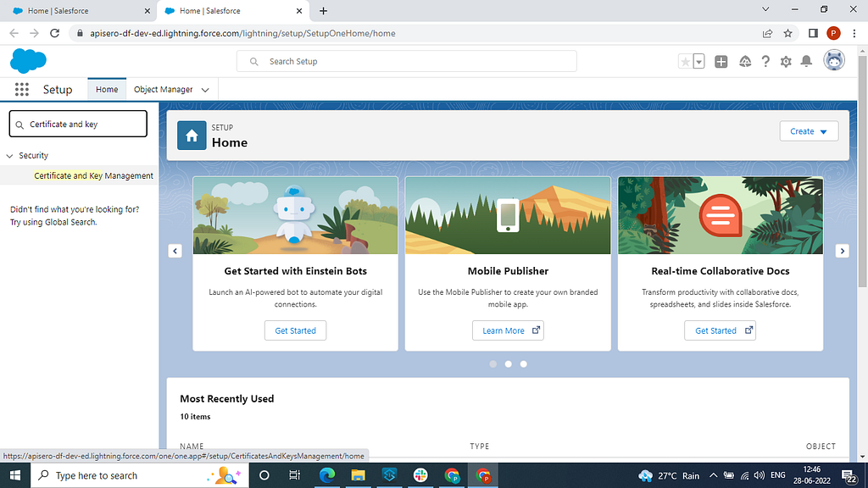Open the App Launcher grid icon
Screen dimensions: 868x488
(21, 90)
